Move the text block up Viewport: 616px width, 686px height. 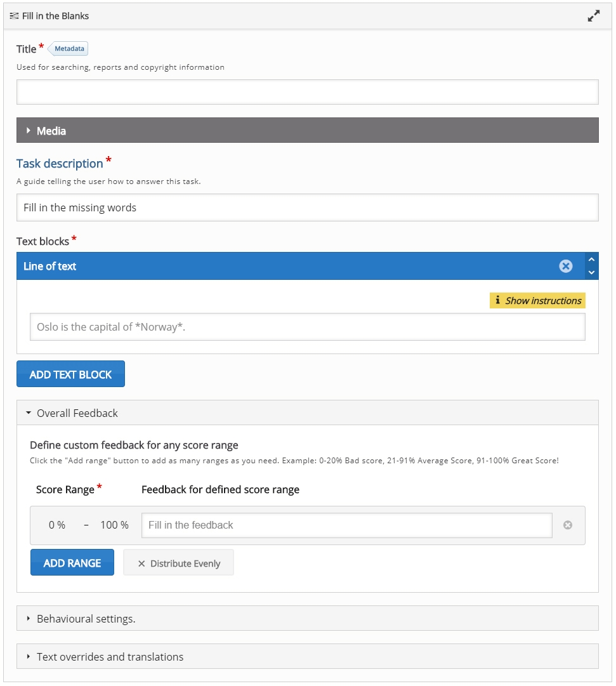tap(591, 260)
